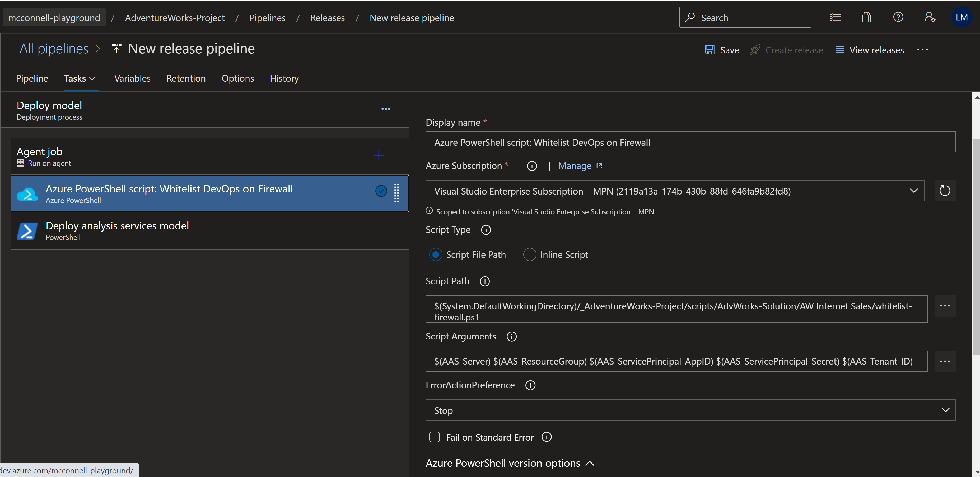The image size is (980, 477).
Task: Open Deploy model stage ellipsis menu
Action: pos(385,109)
